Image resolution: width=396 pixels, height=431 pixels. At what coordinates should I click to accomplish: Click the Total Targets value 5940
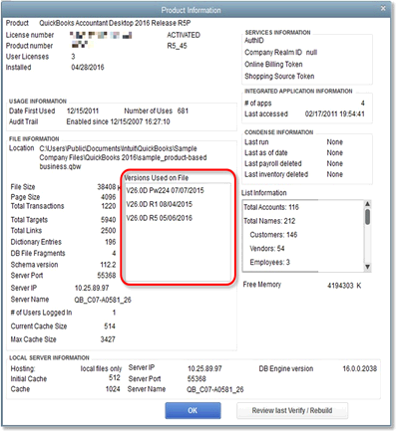click(x=108, y=220)
